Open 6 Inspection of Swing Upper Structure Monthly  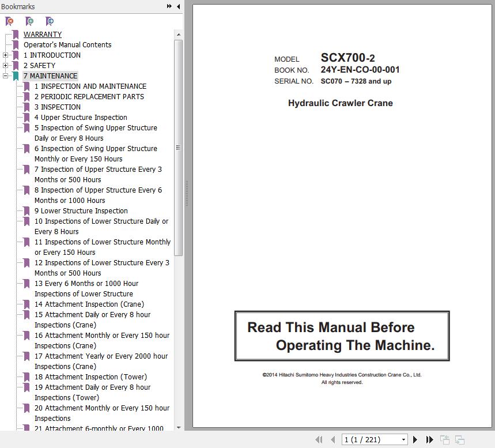[x=96, y=154]
